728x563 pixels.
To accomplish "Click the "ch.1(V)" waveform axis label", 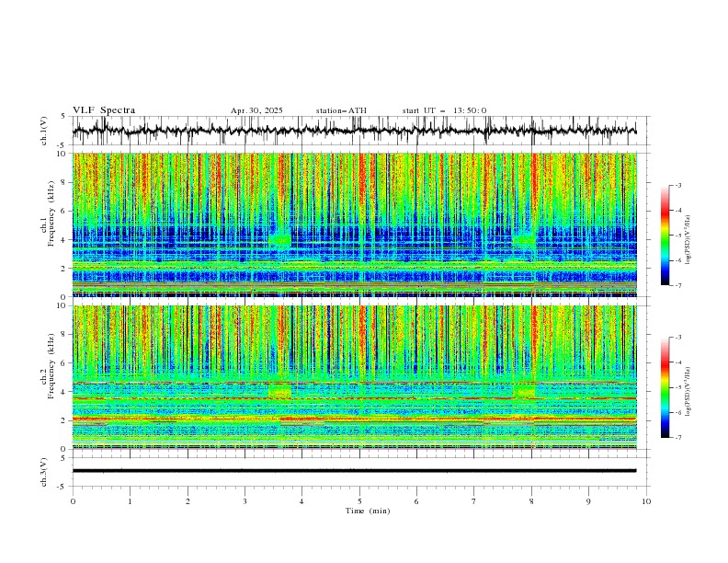I will pos(44,131).
